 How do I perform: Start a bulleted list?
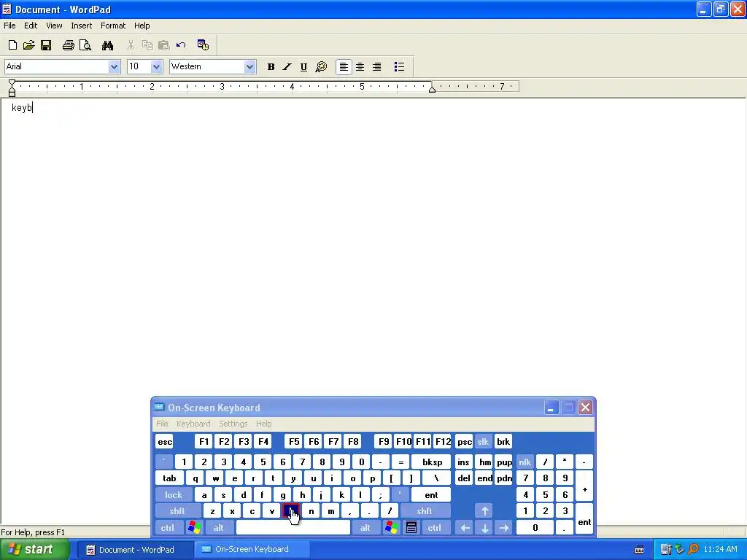click(399, 66)
